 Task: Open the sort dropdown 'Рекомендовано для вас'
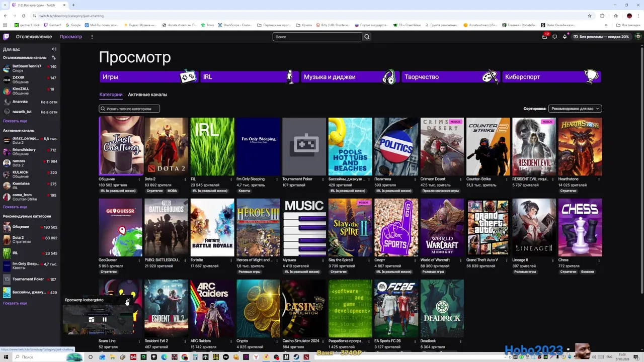pyautogui.click(x=575, y=109)
